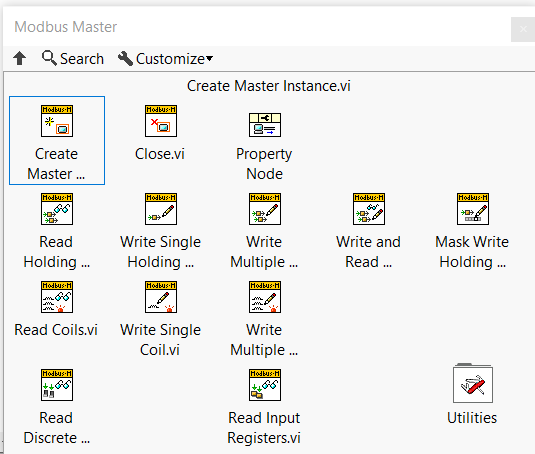Select the Read Coils.vi icon

click(x=57, y=297)
